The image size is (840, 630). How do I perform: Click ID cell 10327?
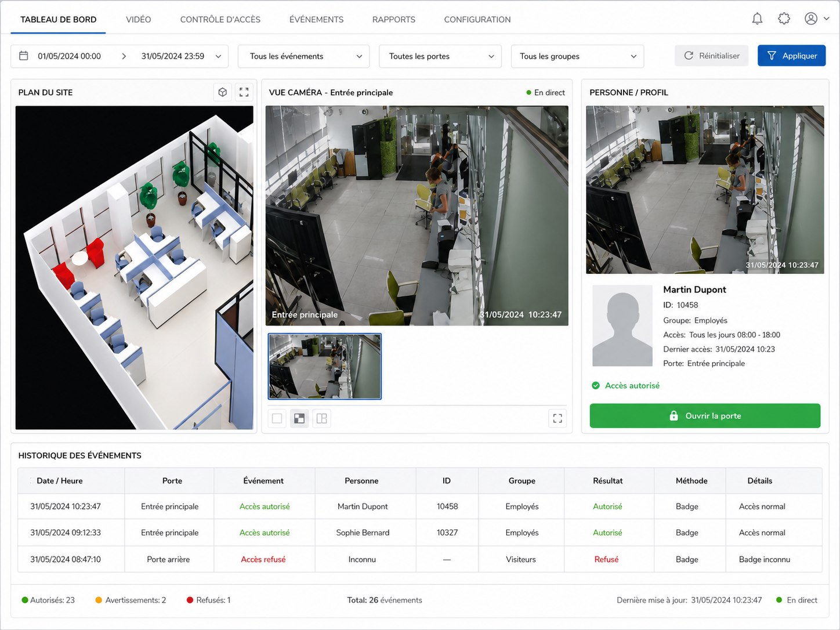pyautogui.click(x=447, y=533)
